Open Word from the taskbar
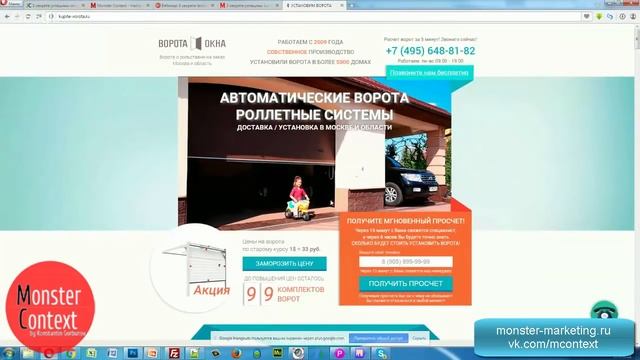The image size is (640, 360). pyautogui.click(x=112, y=353)
